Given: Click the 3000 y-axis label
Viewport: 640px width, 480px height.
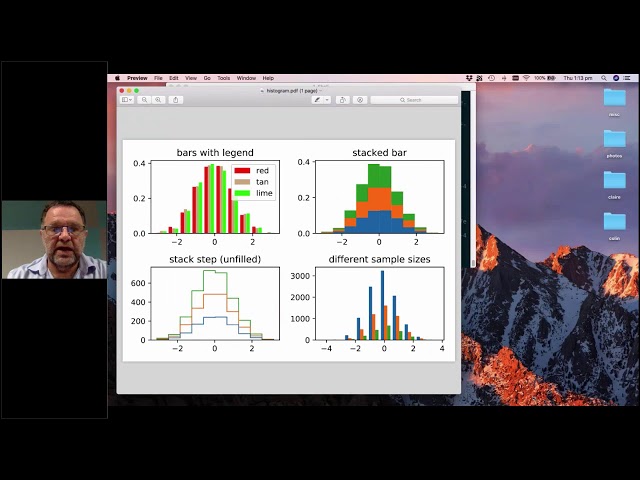Looking at the screenshot, I should [300, 276].
